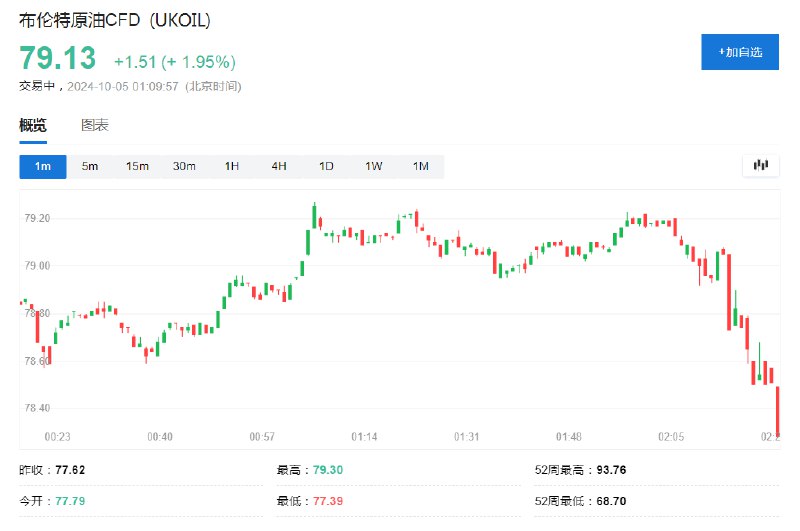Click the 02:05 time axis label

click(671, 437)
